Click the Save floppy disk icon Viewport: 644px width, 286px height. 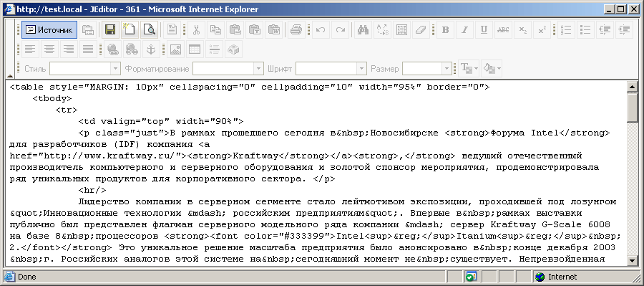110,30
